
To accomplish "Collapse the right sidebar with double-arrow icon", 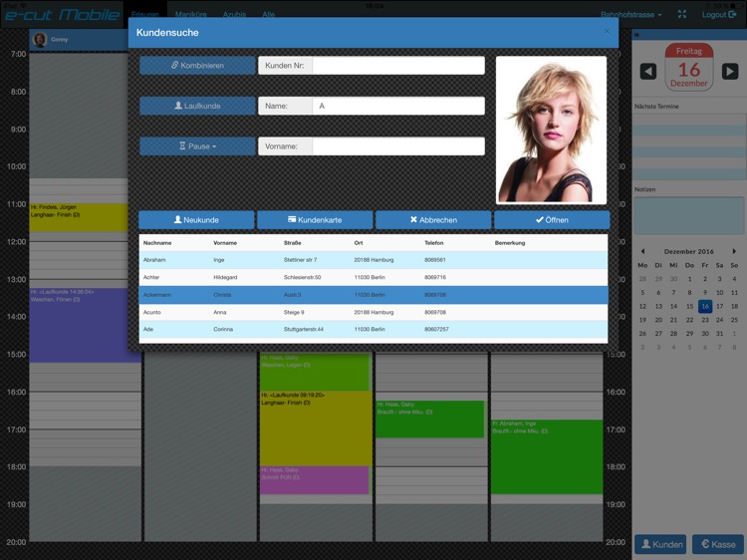I will click(637, 34).
